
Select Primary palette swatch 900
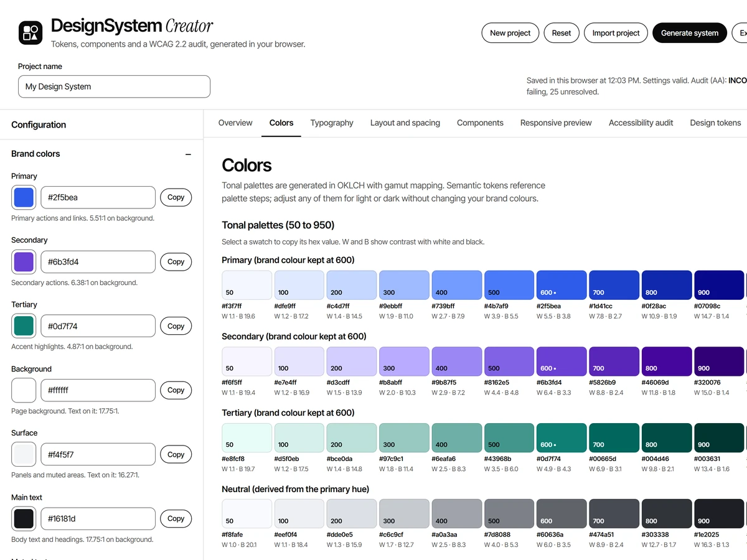[x=719, y=285]
